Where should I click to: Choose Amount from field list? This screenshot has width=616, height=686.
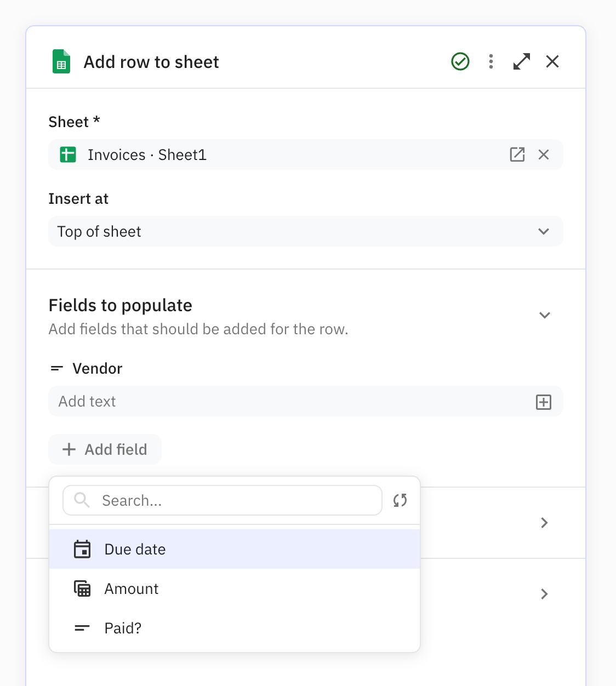235,588
